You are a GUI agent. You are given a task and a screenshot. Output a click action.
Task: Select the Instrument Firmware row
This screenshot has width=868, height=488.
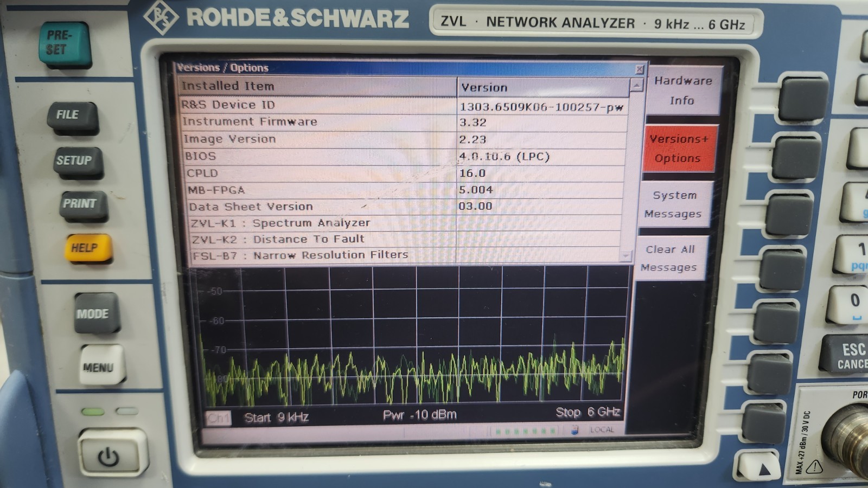click(x=405, y=122)
